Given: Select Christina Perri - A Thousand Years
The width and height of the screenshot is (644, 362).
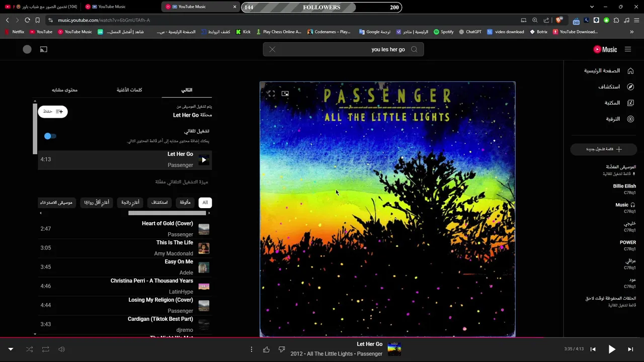Looking at the screenshot, I should point(125,286).
